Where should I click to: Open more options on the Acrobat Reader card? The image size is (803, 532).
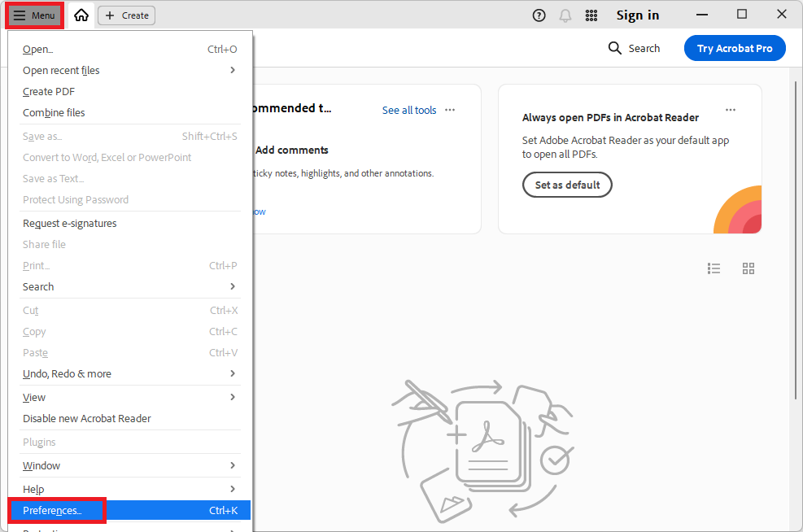pos(730,110)
